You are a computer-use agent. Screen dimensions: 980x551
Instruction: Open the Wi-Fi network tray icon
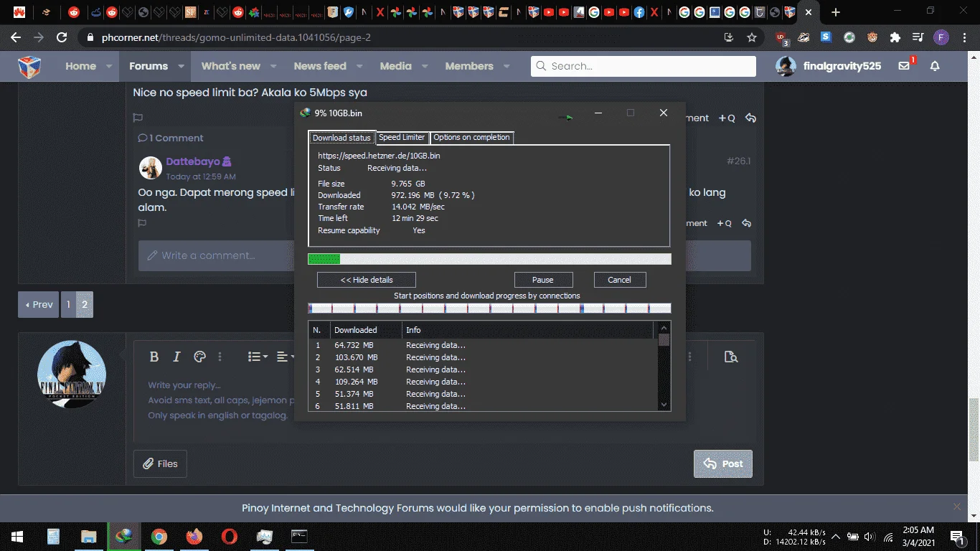pyautogui.click(x=888, y=537)
